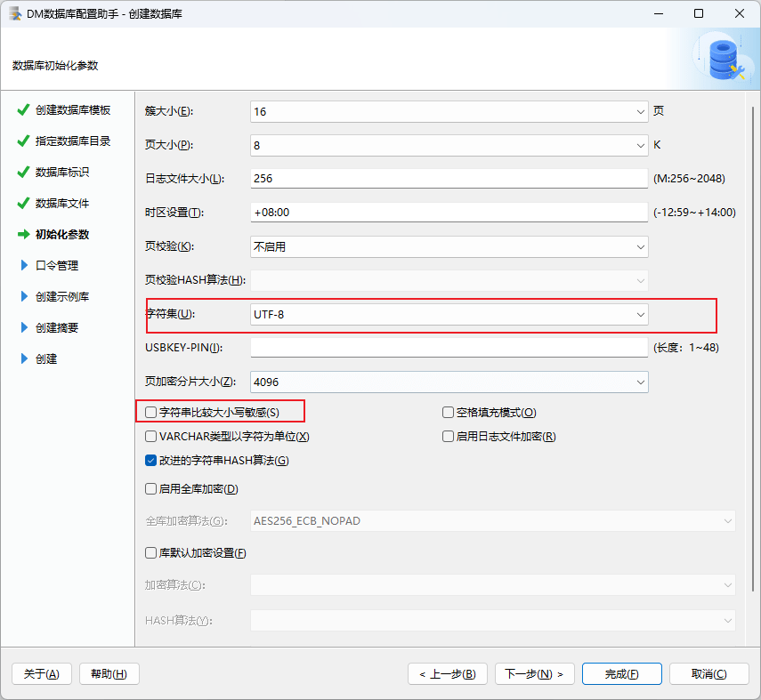Enable the 空格填充模式 checkbox
The width and height of the screenshot is (761, 700).
pos(448,413)
